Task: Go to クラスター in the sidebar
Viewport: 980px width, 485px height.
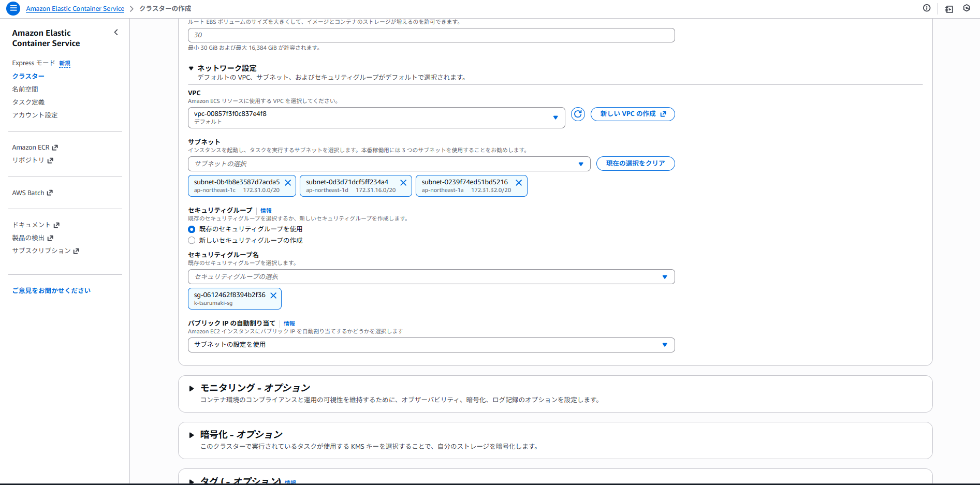Action: point(28,76)
